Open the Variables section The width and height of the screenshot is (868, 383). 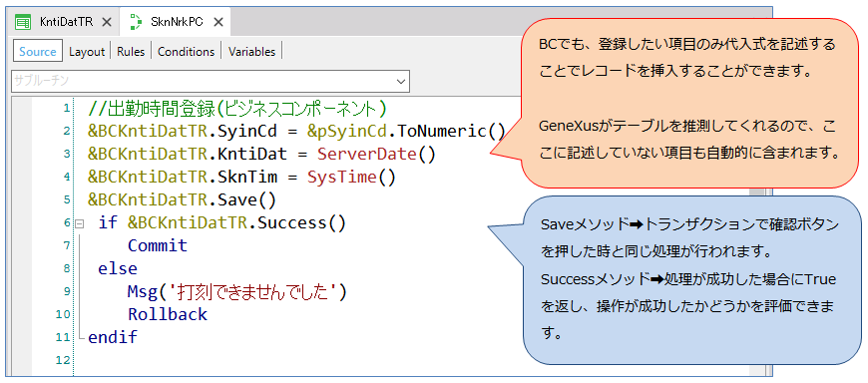point(251,52)
